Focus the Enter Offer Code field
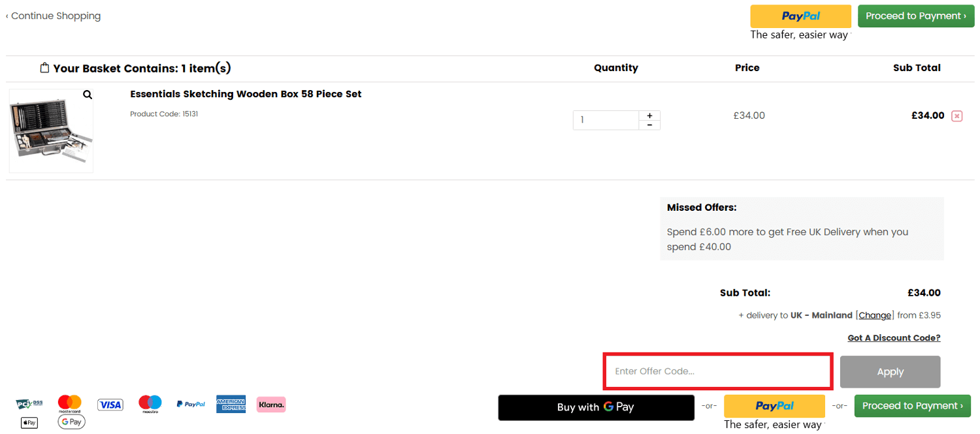This screenshot has width=980, height=434. tap(717, 371)
